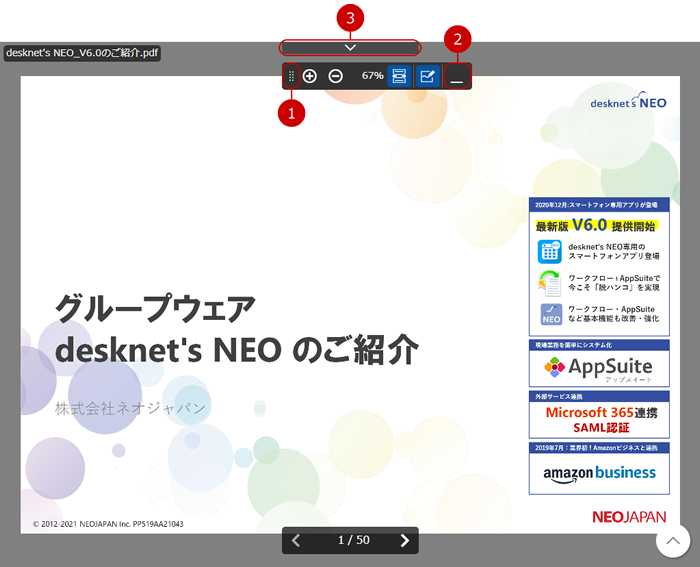Go to the previous page arrow
This screenshot has height=567, width=700.
296,540
